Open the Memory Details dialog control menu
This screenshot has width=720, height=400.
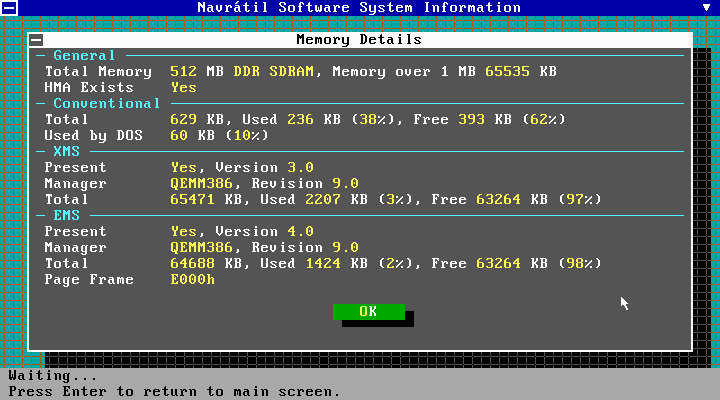click(x=36, y=40)
